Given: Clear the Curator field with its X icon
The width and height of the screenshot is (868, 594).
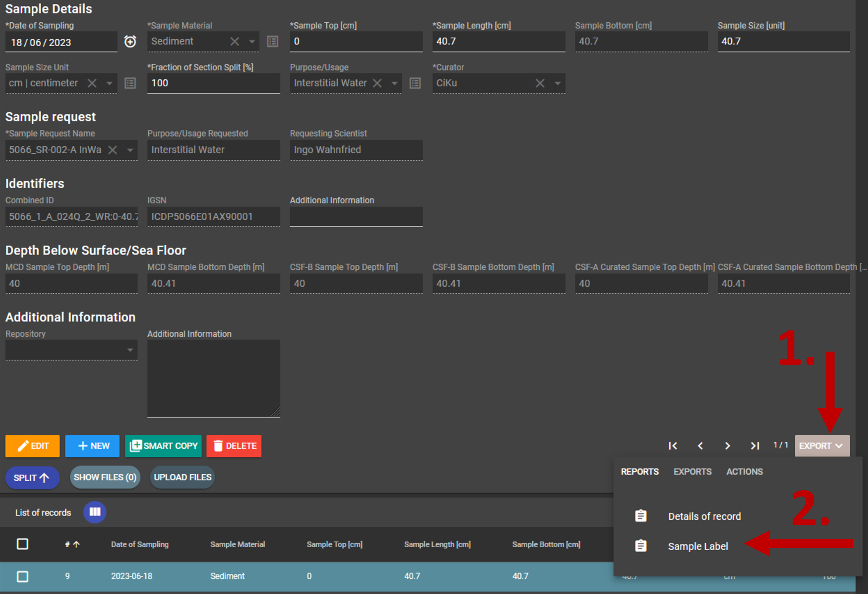Looking at the screenshot, I should 540,83.
